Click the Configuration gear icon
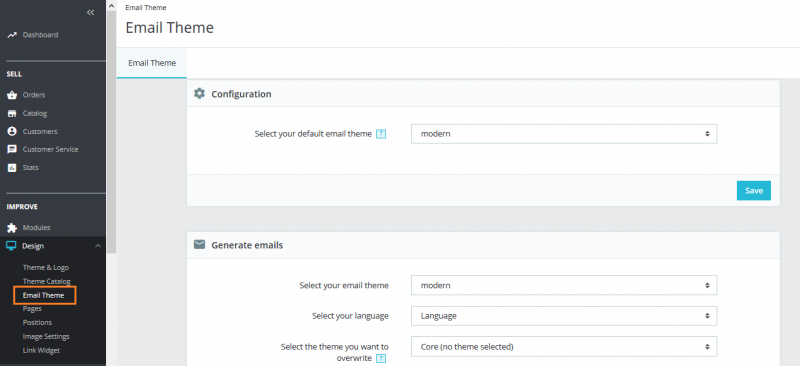This screenshot has height=366, width=800. (x=199, y=93)
